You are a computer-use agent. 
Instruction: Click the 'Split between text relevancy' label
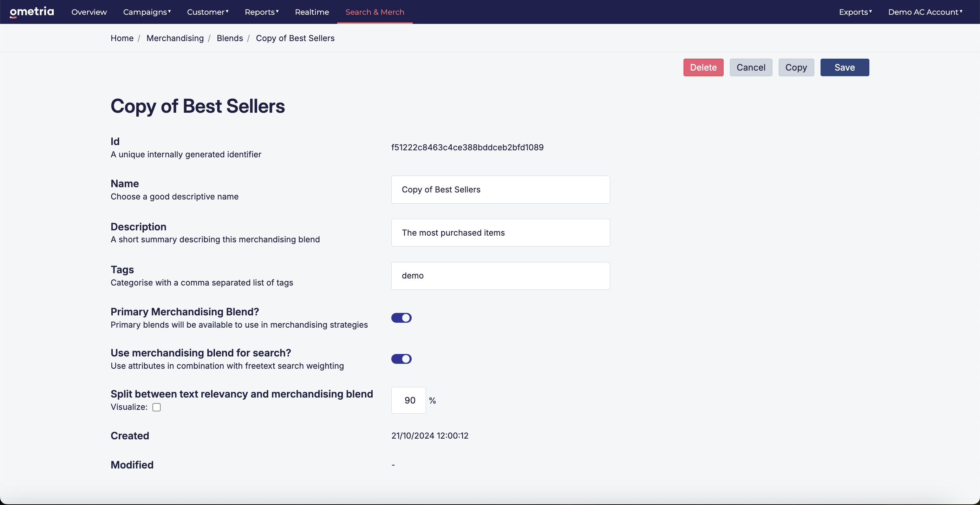pos(242,394)
